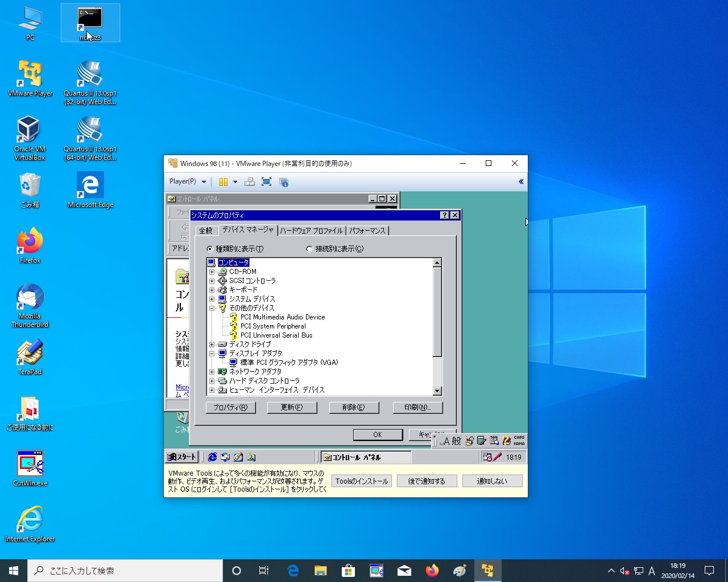Click the 印刷(N)... button

pyautogui.click(x=417, y=408)
